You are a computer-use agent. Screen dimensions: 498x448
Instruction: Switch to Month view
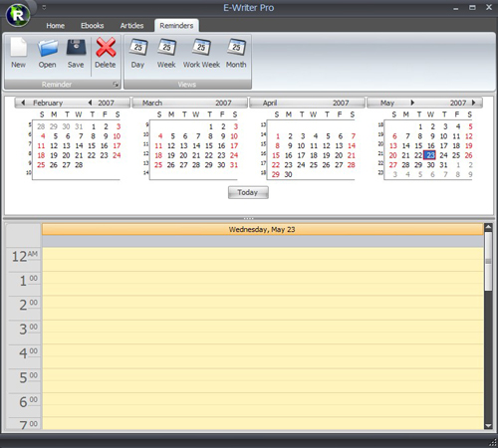click(236, 53)
